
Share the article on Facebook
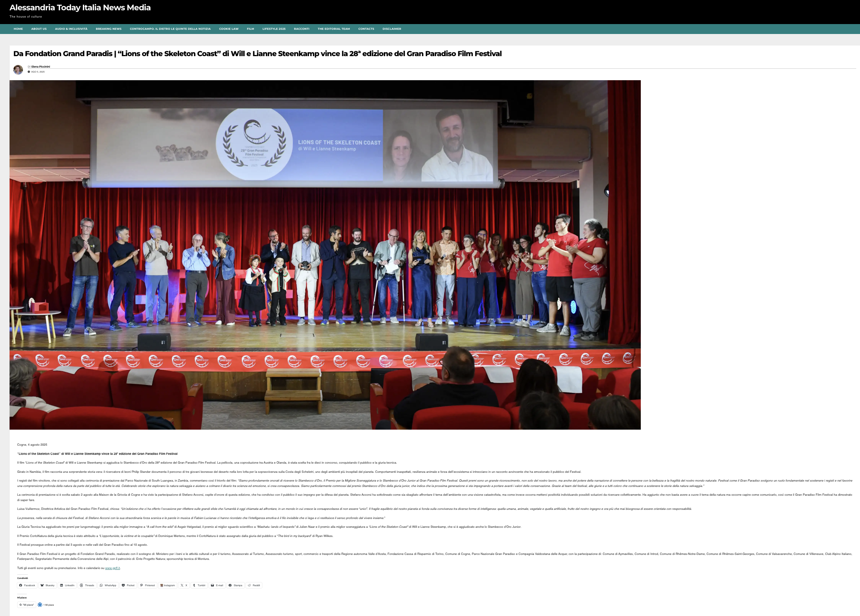click(27, 585)
